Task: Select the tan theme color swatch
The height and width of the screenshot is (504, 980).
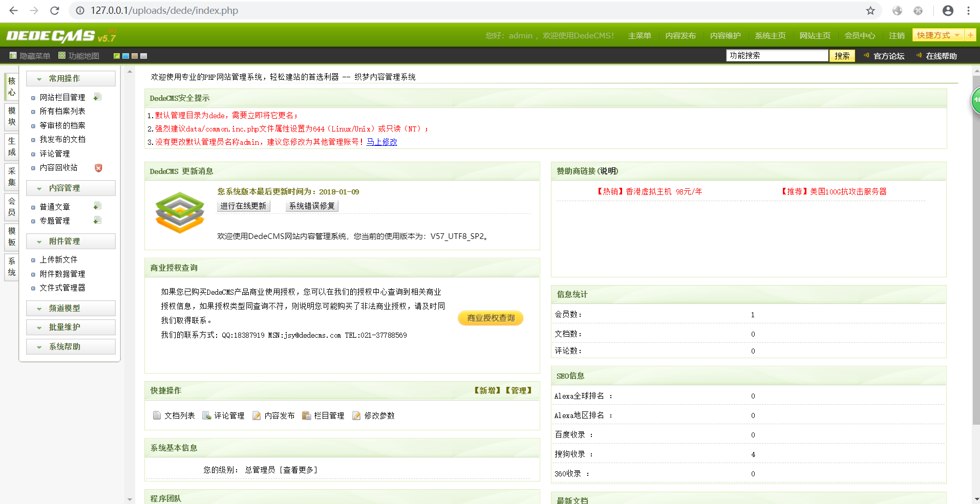Action: [x=135, y=56]
